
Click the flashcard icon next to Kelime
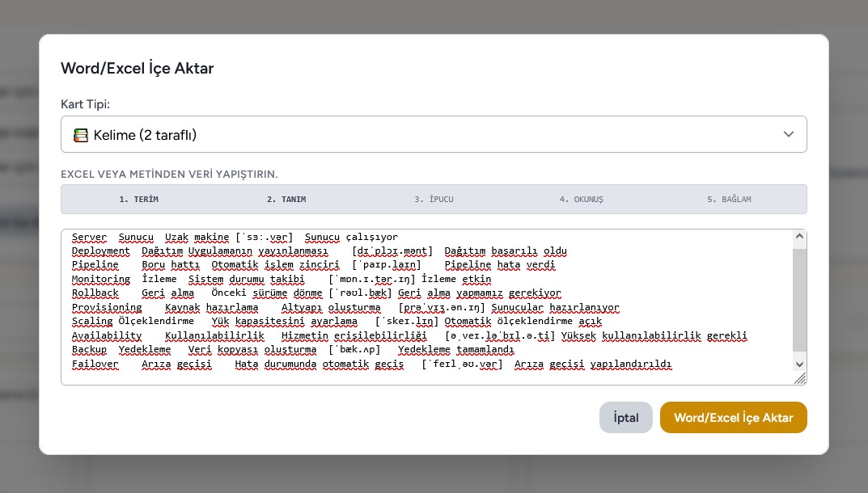point(81,134)
